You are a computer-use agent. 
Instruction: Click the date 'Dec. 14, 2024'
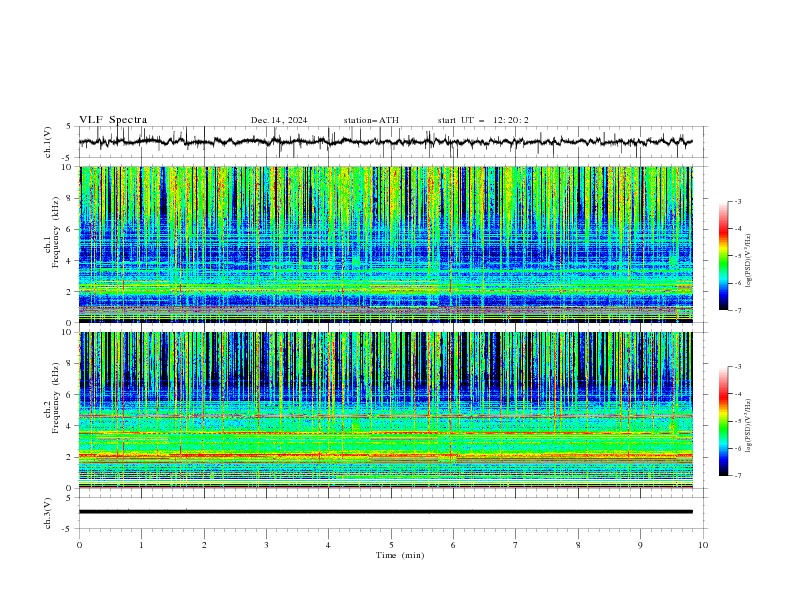click(x=279, y=120)
